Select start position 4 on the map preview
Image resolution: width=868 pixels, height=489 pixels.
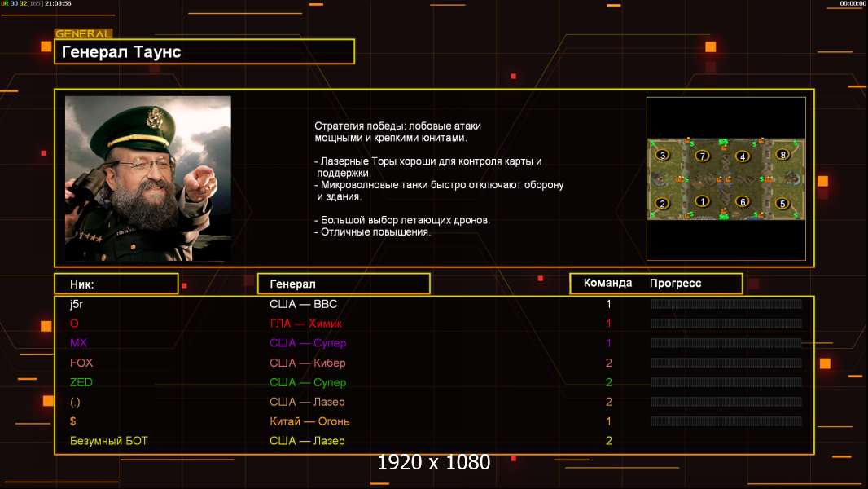pos(743,156)
